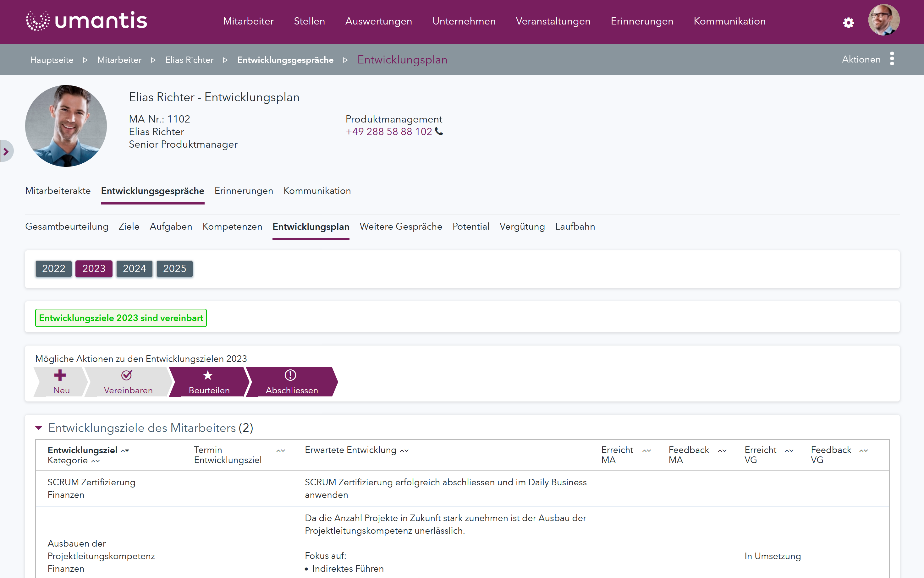Open the settings gear icon
Viewport: 924px width, 578px height.
point(848,23)
